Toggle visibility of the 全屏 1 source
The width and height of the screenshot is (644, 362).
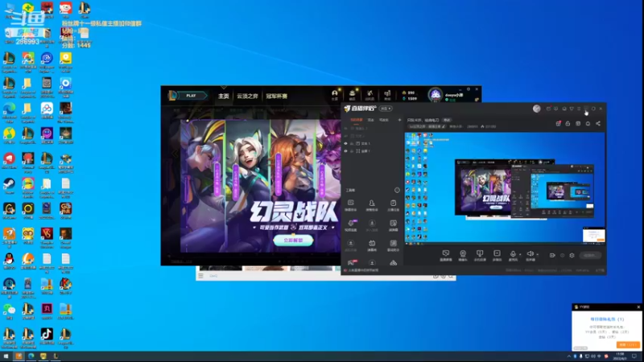click(x=346, y=151)
